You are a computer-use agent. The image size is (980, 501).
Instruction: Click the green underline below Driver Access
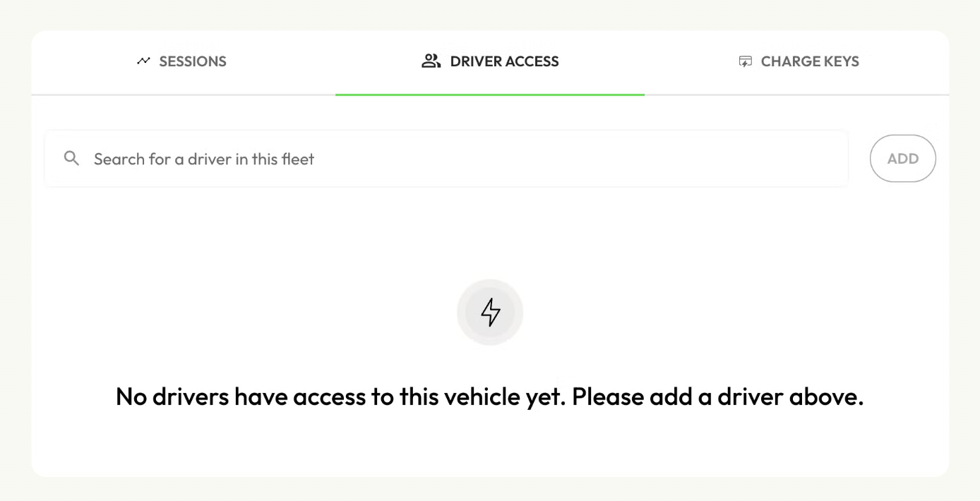(490, 95)
